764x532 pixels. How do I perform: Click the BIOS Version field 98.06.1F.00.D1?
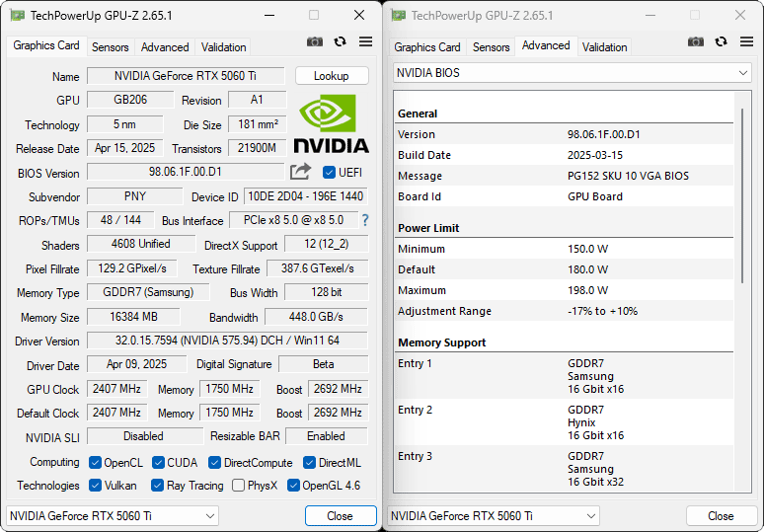186,172
